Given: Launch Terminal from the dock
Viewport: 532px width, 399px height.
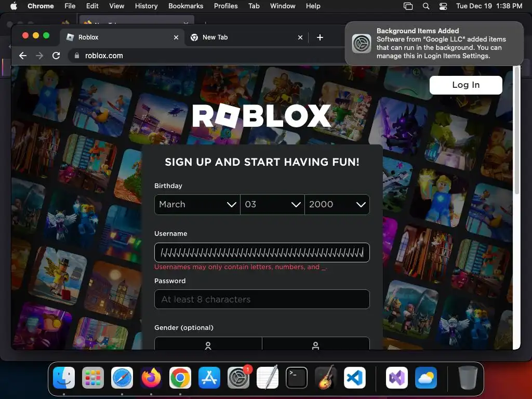Looking at the screenshot, I should (297, 378).
